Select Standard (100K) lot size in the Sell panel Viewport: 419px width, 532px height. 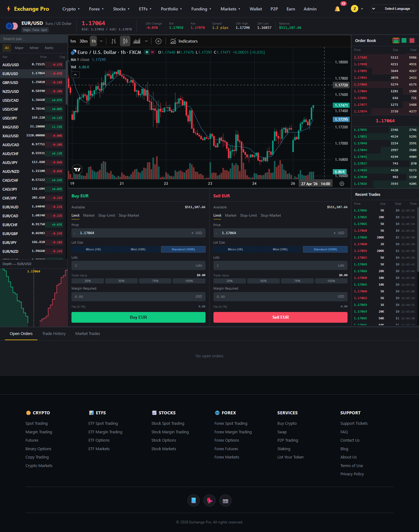pyautogui.click(x=325, y=249)
